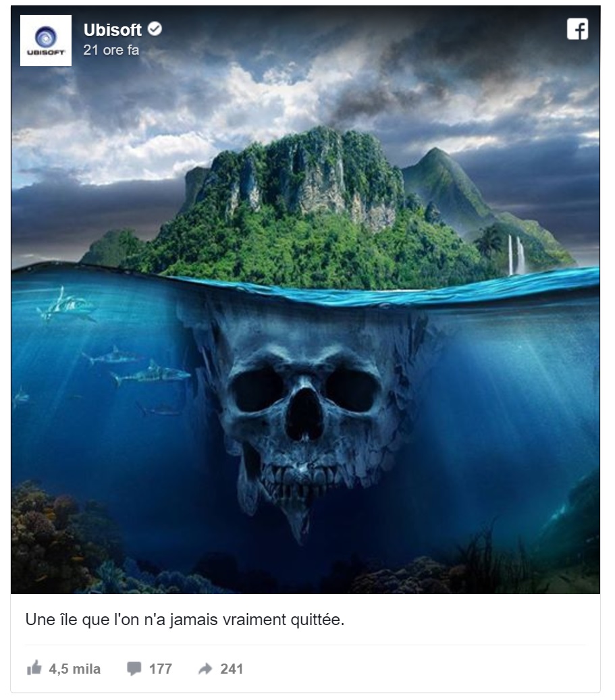Click the underwater skull in the photo
Screen dimensions: 615x700
click(x=304, y=415)
